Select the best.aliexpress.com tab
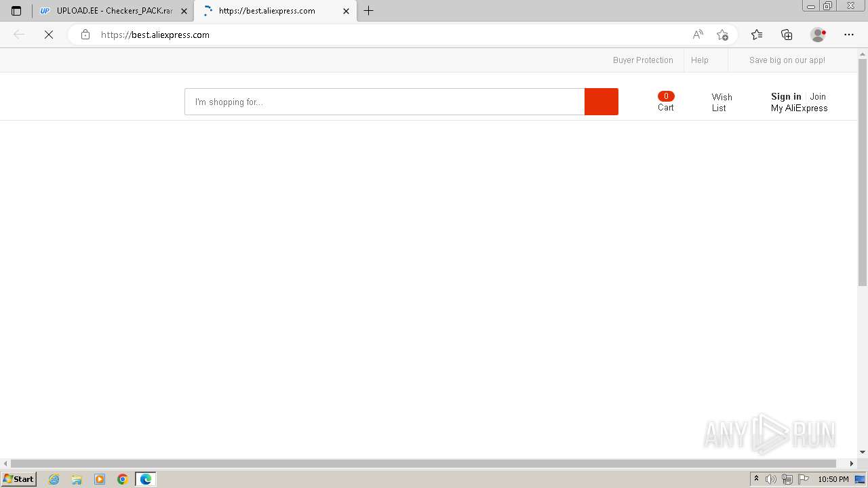This screenshot has width=868, height=488. pyautogui.click(x=275, y=11)
